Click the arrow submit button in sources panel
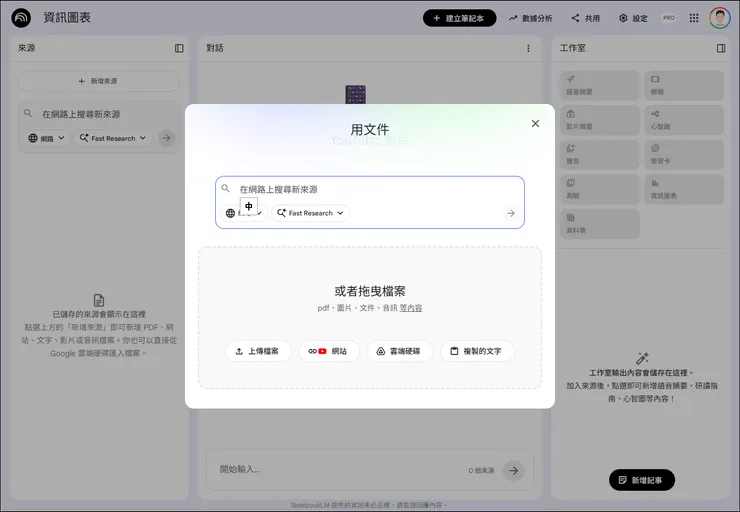 pyautogui.click(x=167, y=138)
